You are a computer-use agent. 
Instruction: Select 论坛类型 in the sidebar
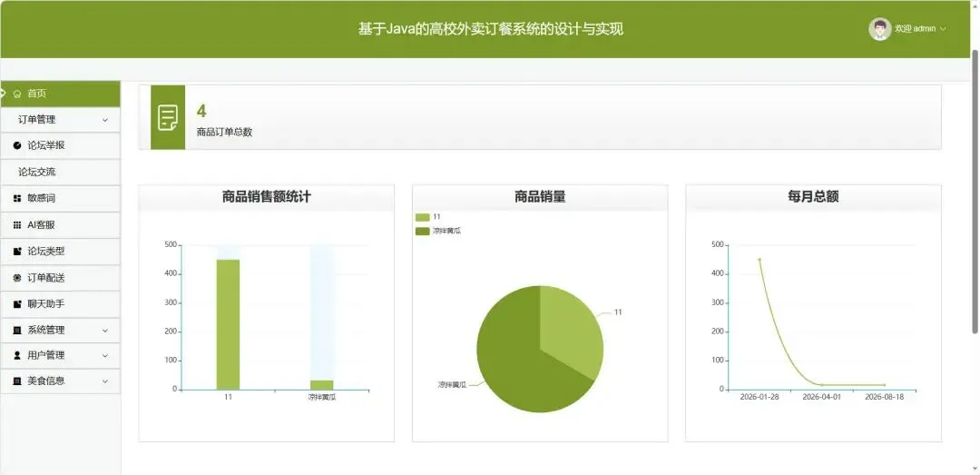tap(60, 252)
